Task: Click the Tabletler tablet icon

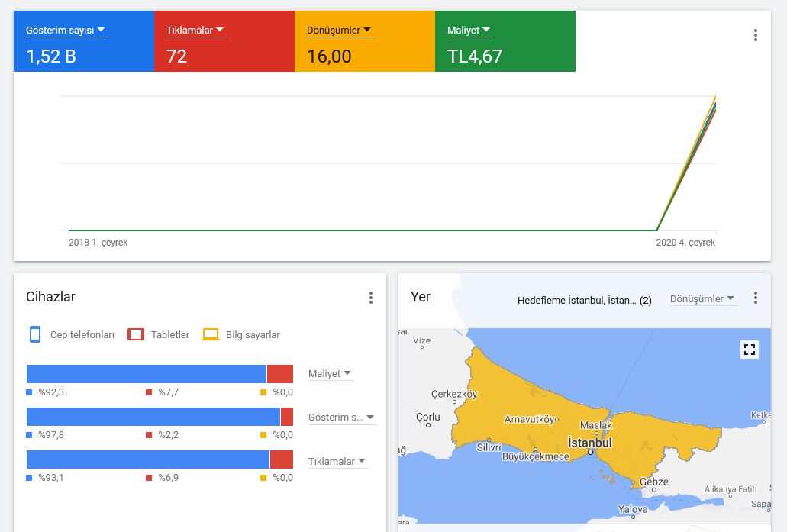Action: pos(136,334)
